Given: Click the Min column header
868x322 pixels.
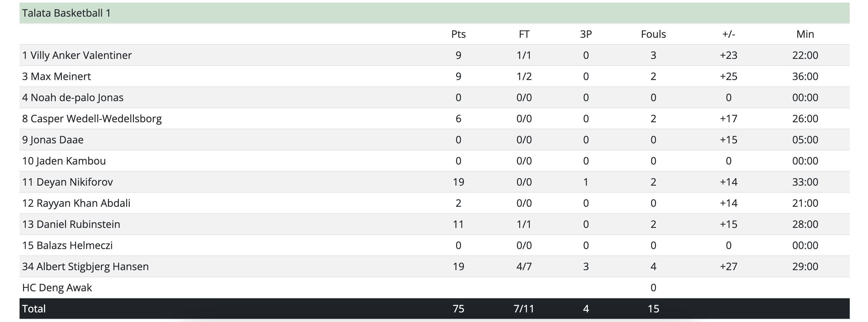Looking at the screenshot, I should (x=805, y=34).
